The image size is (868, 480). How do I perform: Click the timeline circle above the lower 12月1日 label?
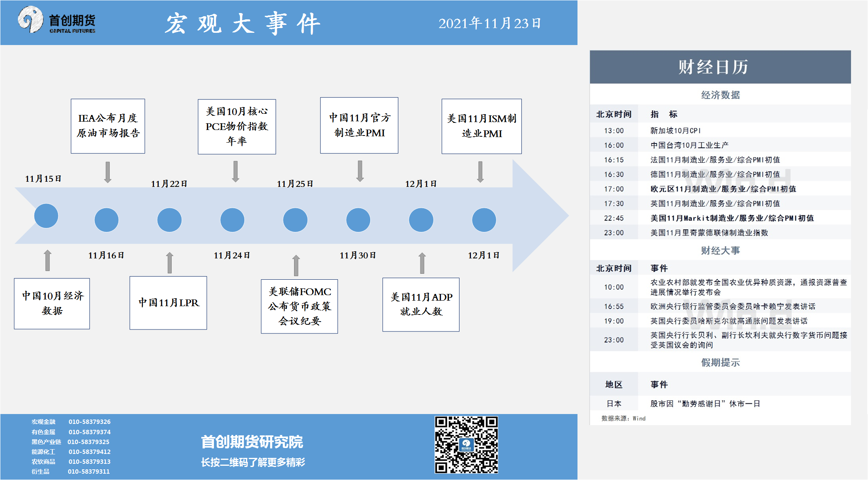(x=484, y=220)
